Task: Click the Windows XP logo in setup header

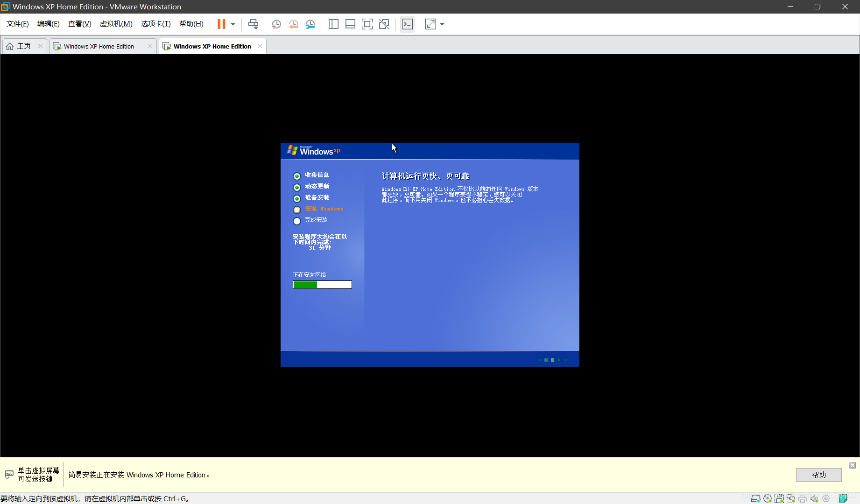Action: (x=314, y=150)
